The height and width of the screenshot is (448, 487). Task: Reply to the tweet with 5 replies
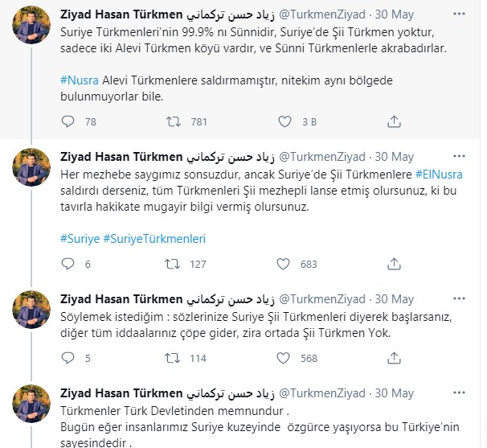click(69, 359)
